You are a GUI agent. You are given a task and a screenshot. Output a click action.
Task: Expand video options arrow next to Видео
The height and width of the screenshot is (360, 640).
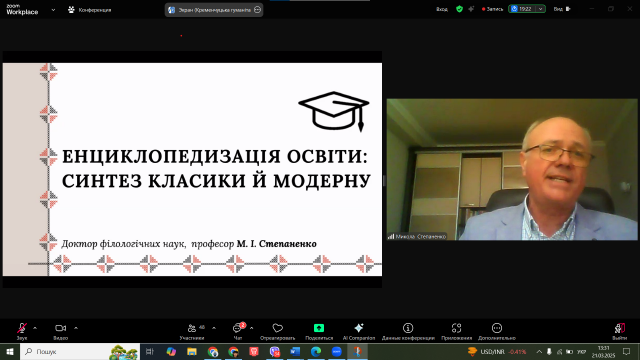tap(76, 328)
